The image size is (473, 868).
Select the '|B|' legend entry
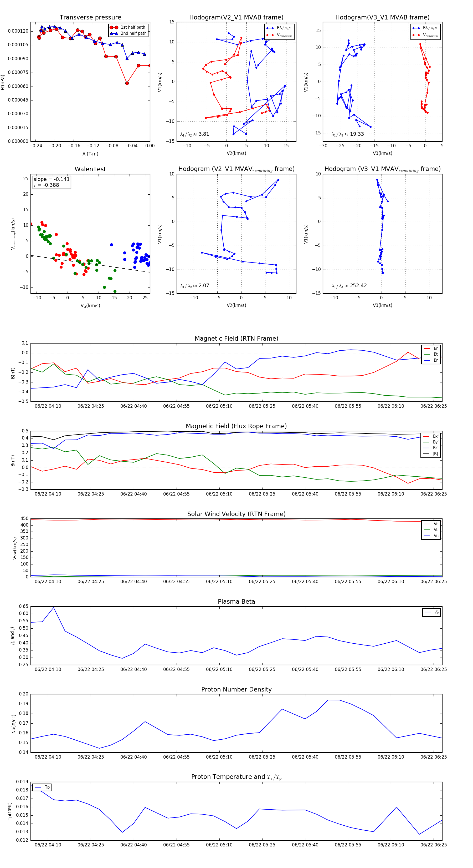click(x=431, y=454)
